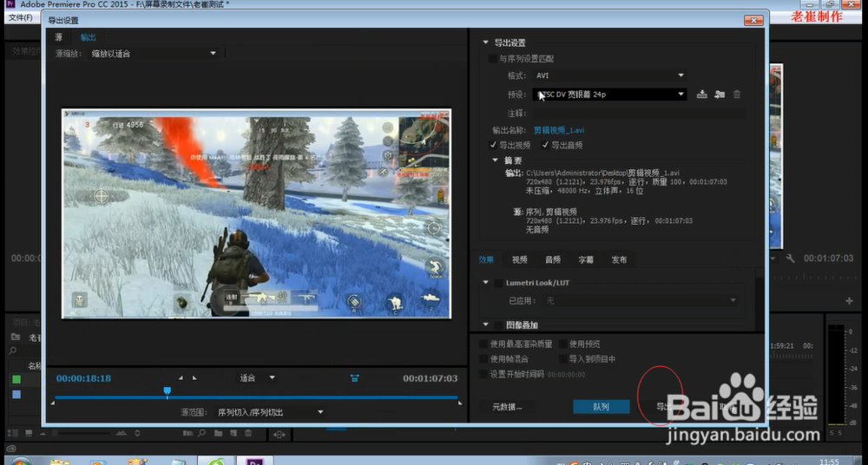Open the 源范围 dropdown

(270, 412)
